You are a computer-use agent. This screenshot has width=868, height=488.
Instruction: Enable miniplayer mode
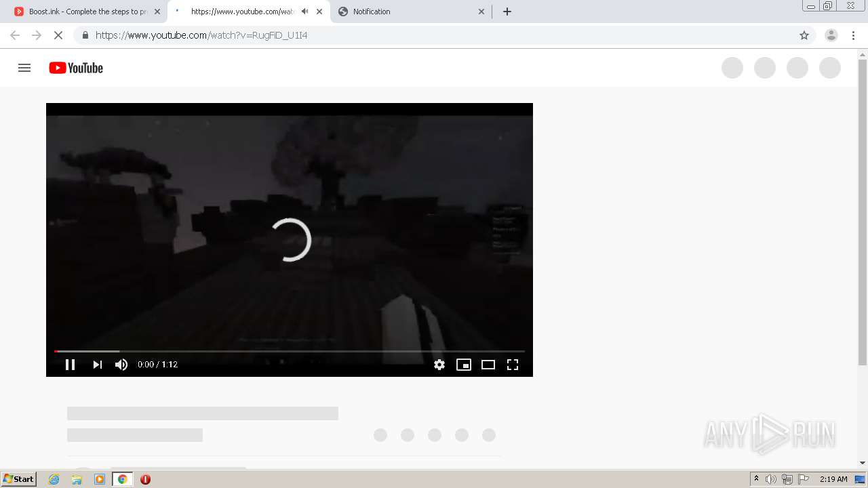coord(464,365)
